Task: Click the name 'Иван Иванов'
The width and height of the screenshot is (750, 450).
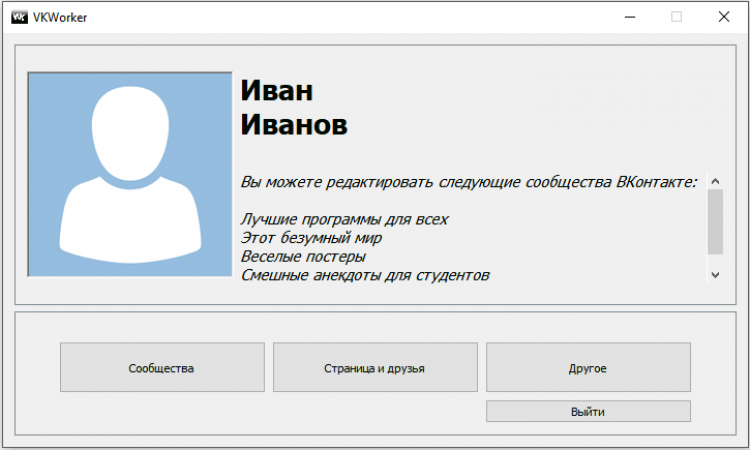Action: pyautogui.click(x=294, y=108)
